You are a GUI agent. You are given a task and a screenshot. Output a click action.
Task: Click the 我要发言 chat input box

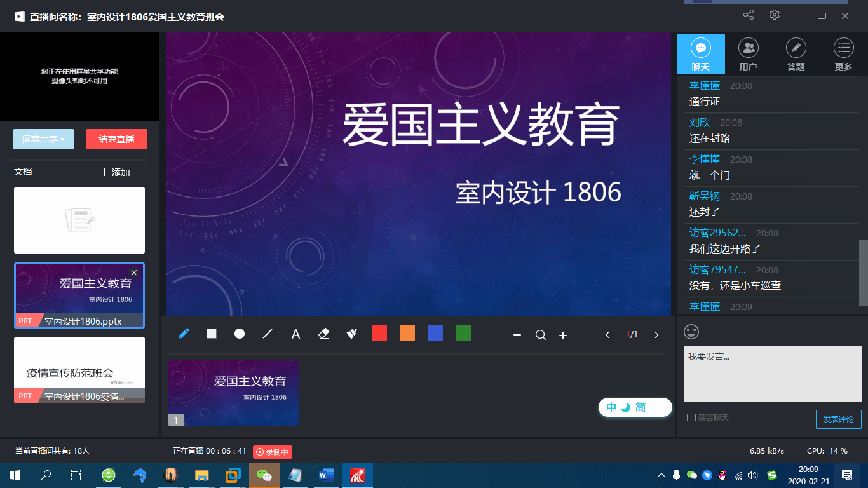tap(772, 374)
